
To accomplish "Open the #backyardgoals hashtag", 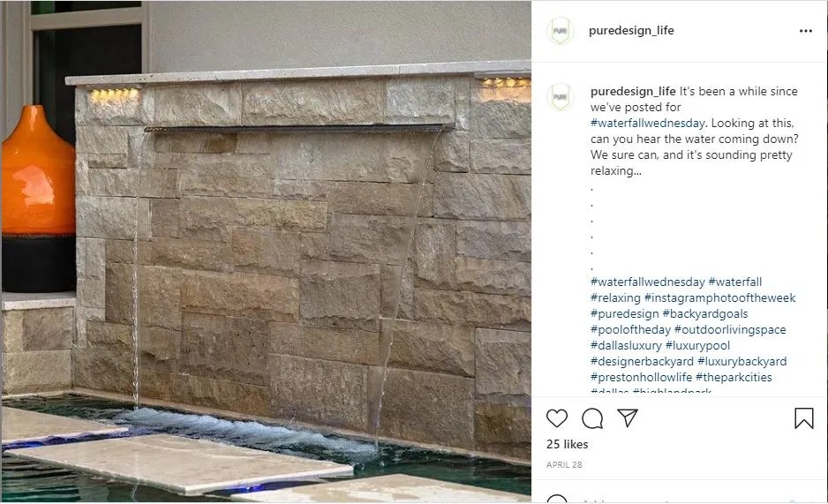I will tap(705, 313).
